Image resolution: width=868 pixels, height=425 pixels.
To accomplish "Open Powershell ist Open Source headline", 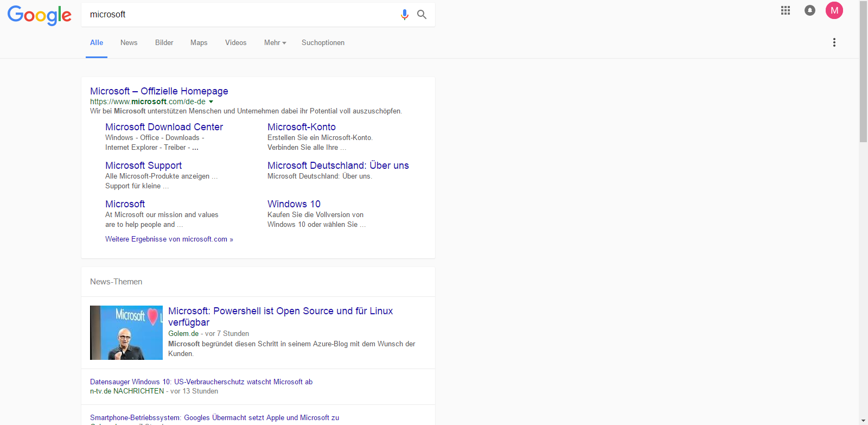I will tap(280, 316).
